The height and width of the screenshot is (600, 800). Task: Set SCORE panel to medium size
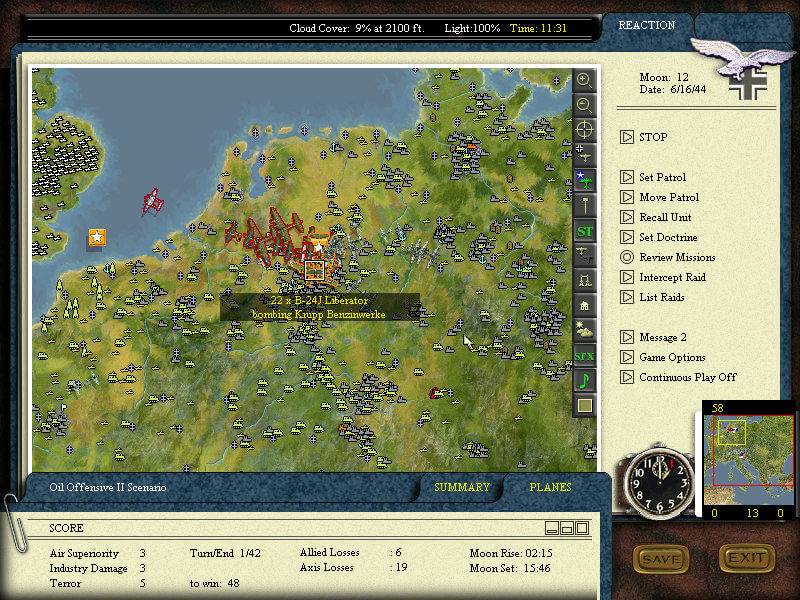click(x=567, y=528)
